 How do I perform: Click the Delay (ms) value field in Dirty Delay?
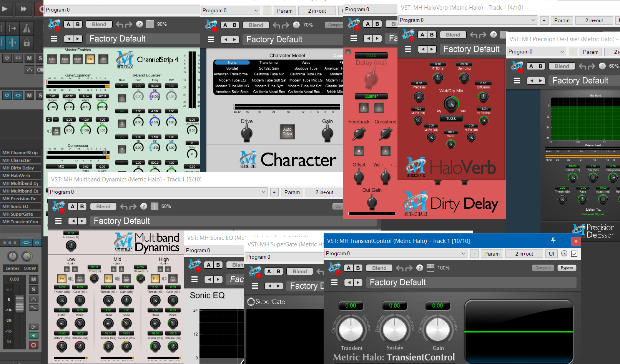(x=371, y=55)
